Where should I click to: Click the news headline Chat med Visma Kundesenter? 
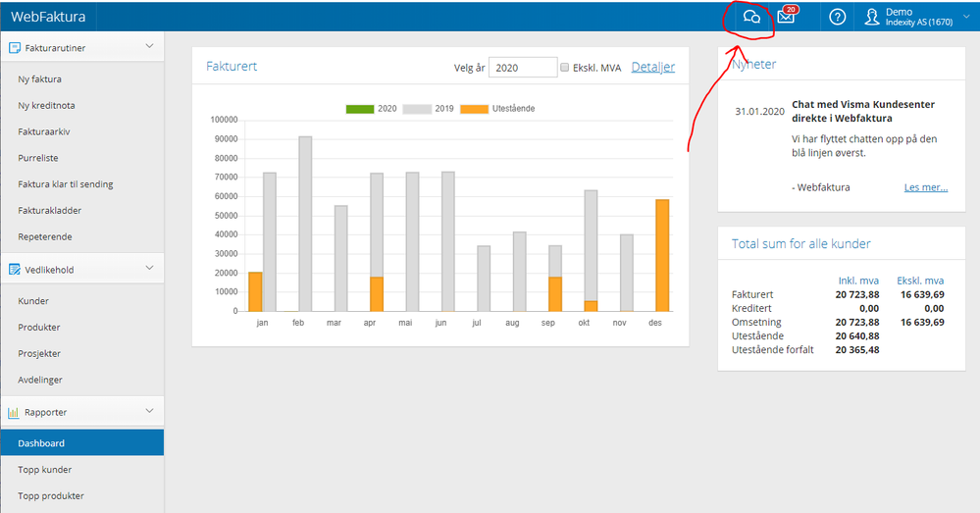(x=863, y=111)
